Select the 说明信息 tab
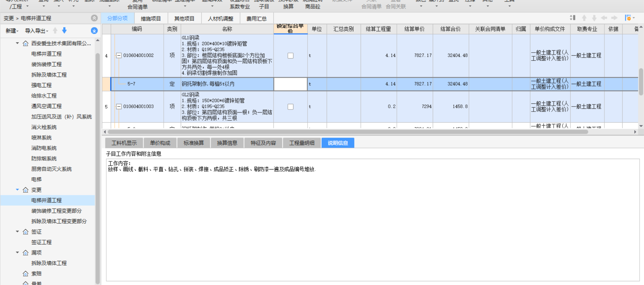Screen dimensions: 644x285 [338, 143]
